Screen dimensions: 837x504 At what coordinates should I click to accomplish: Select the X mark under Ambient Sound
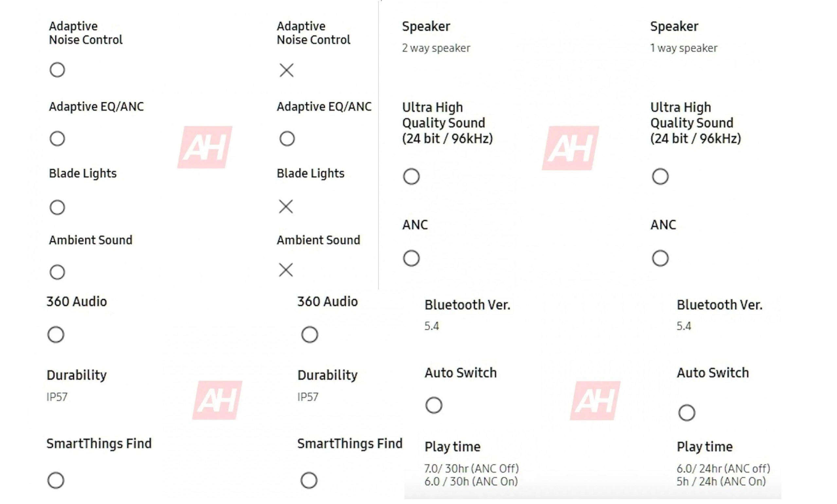coord(286,270)
